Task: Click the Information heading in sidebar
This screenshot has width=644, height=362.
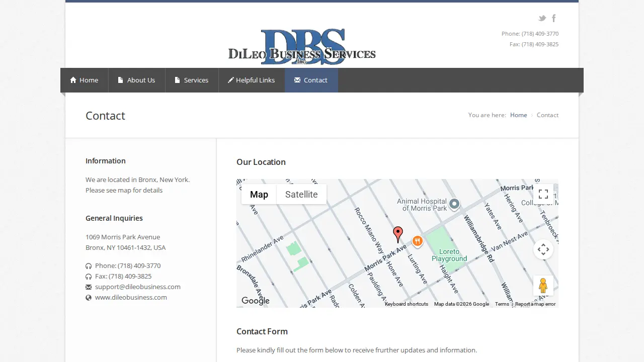Action: click(x=106, y=161)
